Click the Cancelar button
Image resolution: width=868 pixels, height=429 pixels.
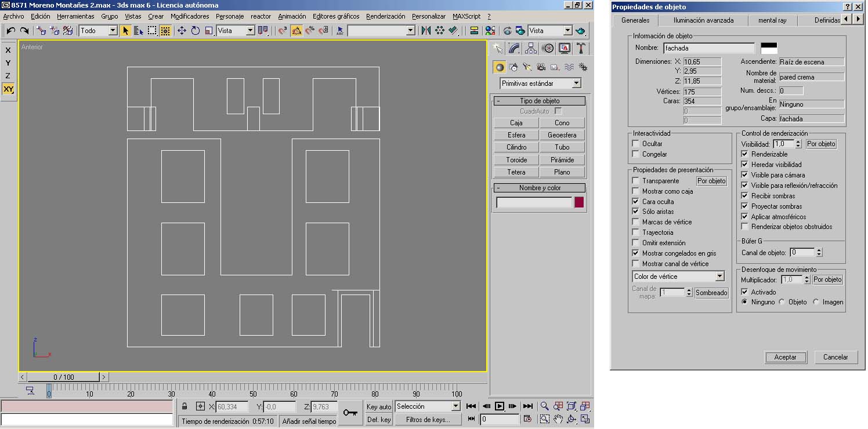[x=836, y=357]
